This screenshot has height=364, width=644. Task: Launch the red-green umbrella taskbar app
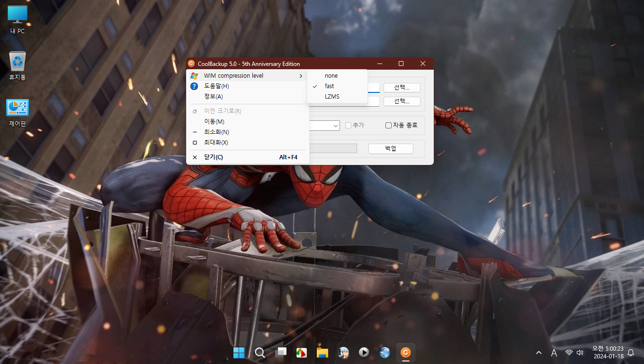coord(301,353)
